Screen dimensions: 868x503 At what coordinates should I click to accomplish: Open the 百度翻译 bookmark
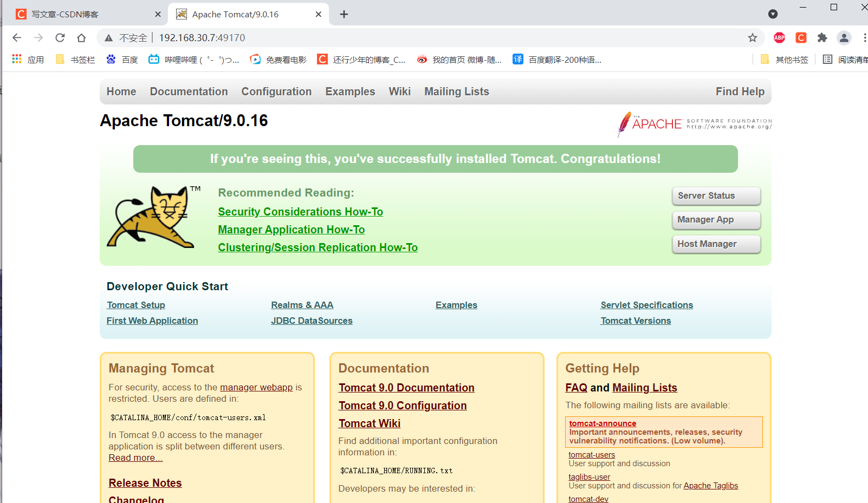pyautogui.click(x=557, y=60)
